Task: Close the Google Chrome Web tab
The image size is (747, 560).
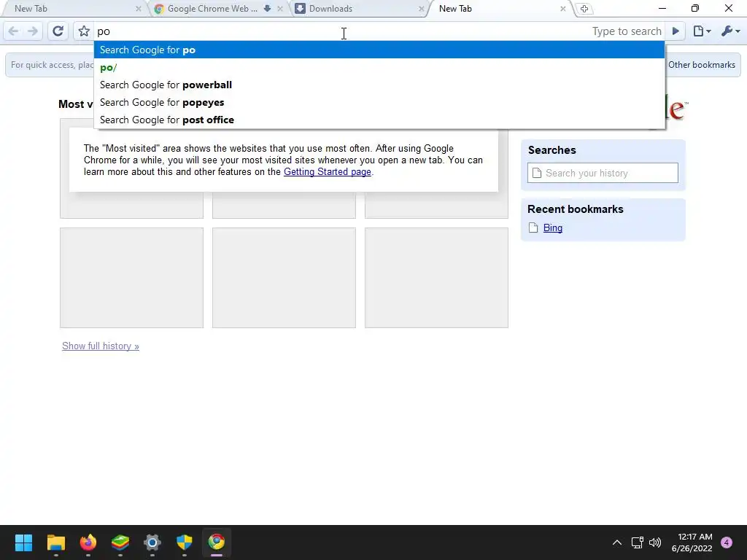Action: coord(280,9)
